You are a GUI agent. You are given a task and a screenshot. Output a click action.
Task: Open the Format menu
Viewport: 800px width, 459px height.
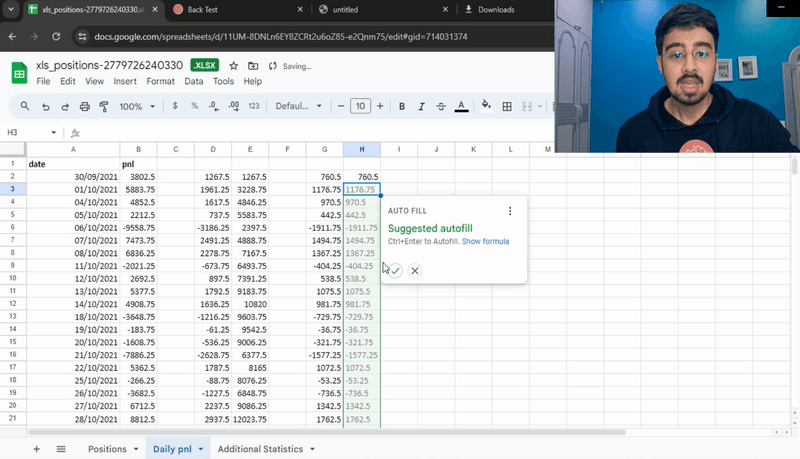point(160,81)
